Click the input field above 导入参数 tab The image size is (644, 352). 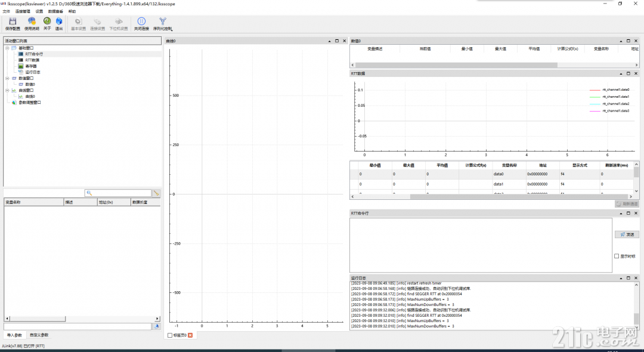(78, 326)
